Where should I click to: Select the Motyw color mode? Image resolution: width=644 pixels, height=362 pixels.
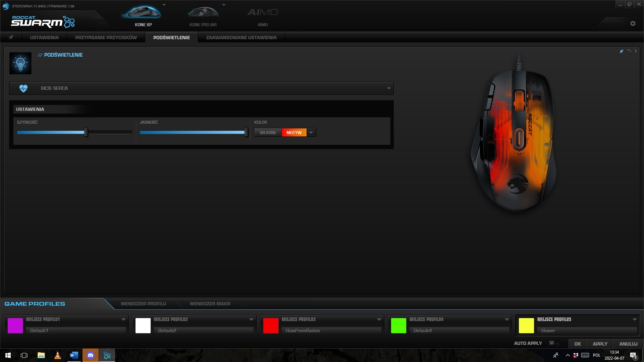pos(294,133)
